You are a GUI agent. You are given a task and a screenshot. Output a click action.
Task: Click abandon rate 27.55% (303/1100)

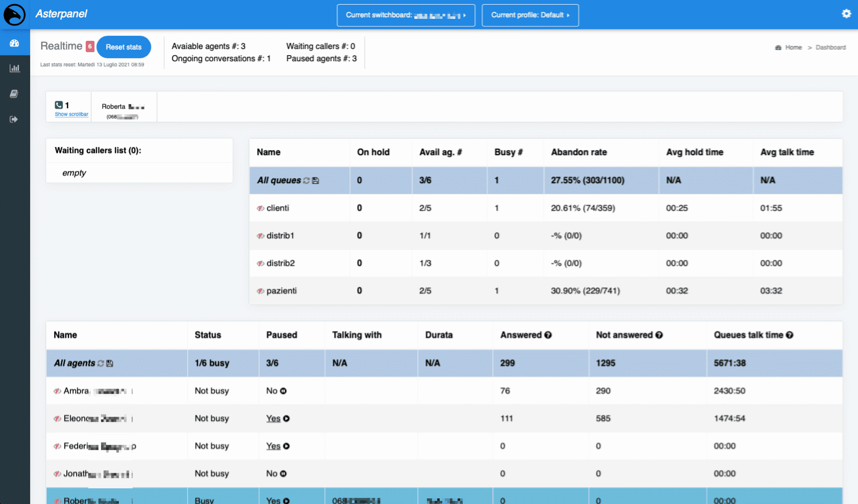click(x=588, y=180)
